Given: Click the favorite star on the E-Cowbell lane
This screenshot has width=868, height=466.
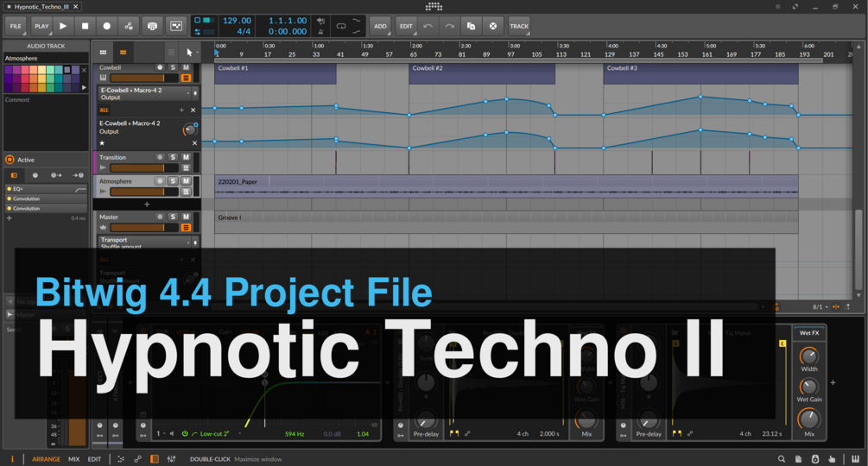Looking at the screenshot, I should tap(102, 143).
